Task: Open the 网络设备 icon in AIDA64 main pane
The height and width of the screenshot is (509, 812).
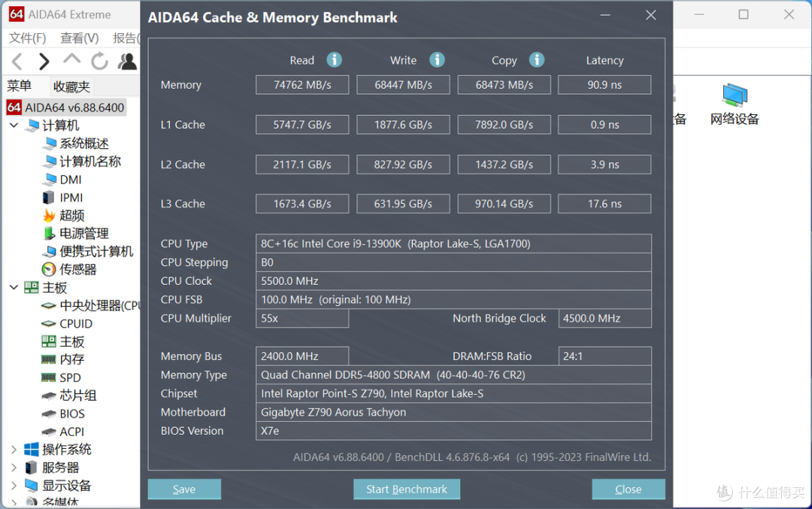Action: 735,105
